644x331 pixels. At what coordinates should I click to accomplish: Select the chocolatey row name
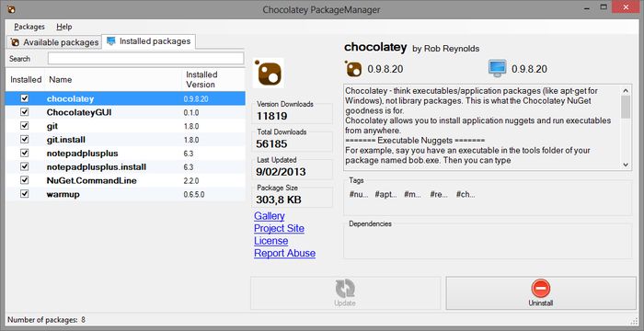[70, 98]
